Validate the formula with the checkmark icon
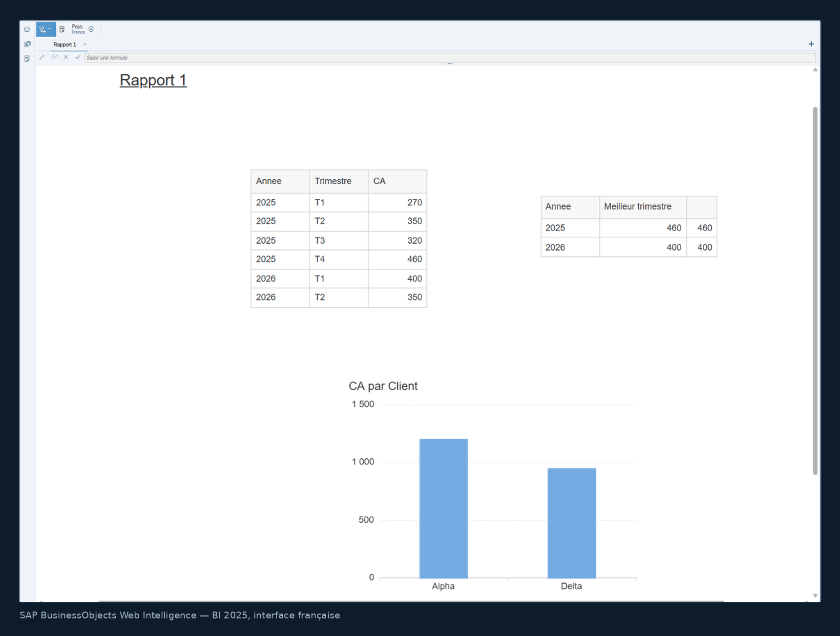The image size is (840, 636). pos(78,57)
